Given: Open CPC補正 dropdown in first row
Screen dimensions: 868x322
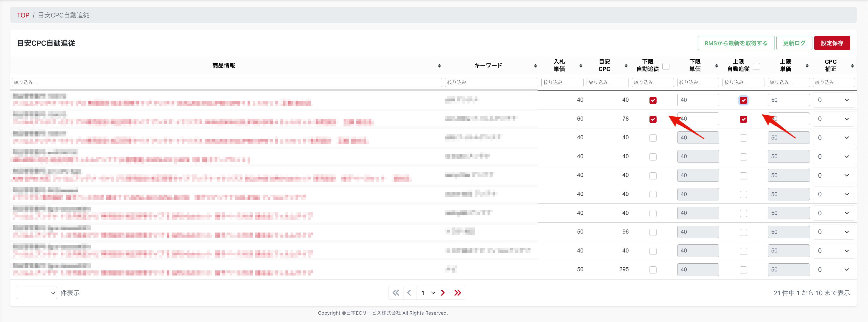Looking at the screenshot, I should point(833,100).
